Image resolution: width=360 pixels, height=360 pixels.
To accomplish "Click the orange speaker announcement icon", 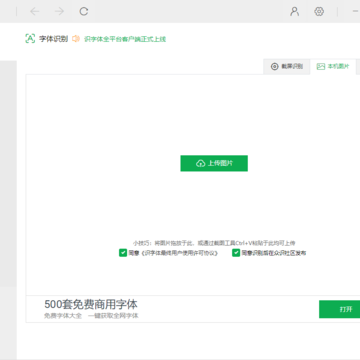I will [x=76, y=39].
